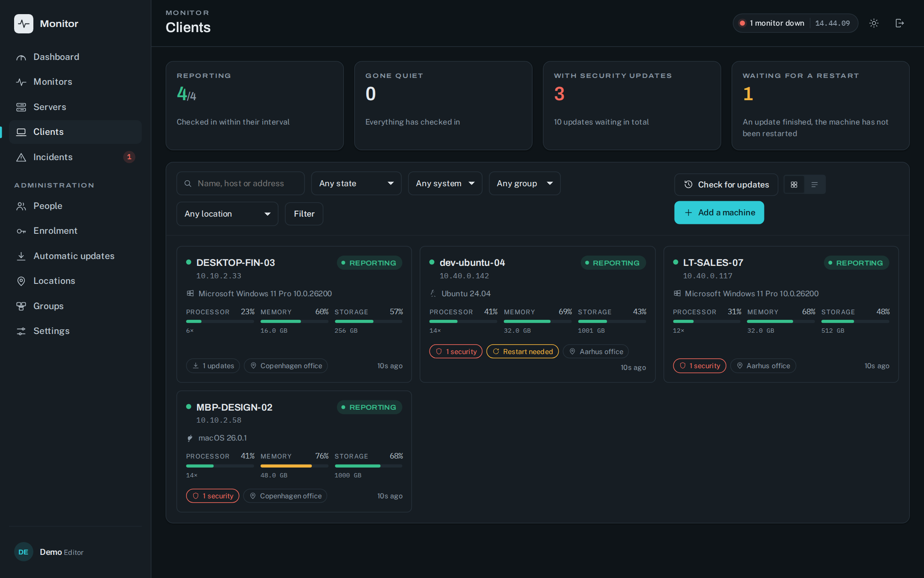Click the DE user avatar
This screenshot has width=924, height=578.
click(24, 552)
